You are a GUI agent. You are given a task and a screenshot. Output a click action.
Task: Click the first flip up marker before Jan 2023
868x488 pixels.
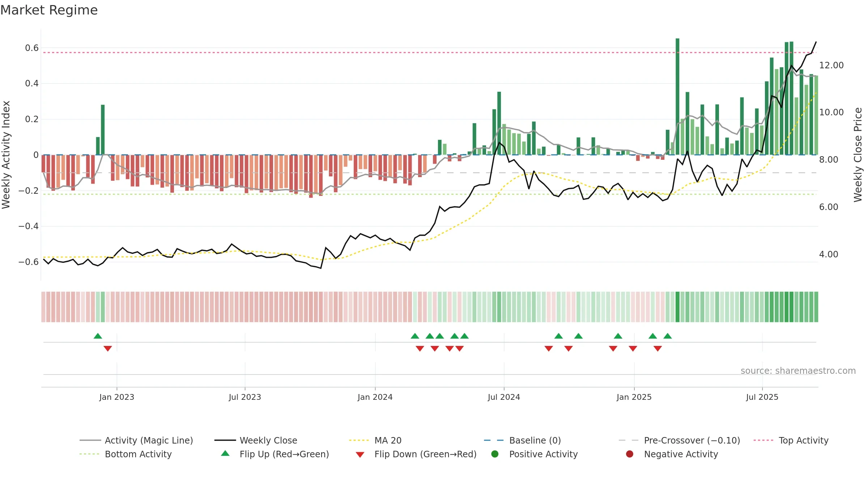pyautogui.click(x=98, y=336)
